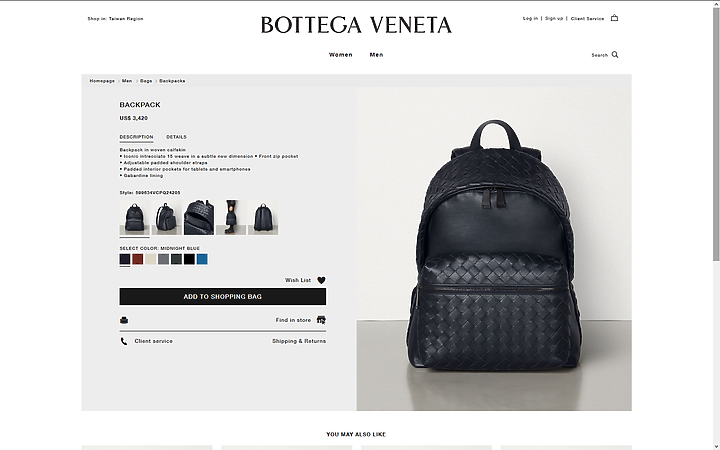
Task: Open Shipping & Returns link
Action: 299,341
